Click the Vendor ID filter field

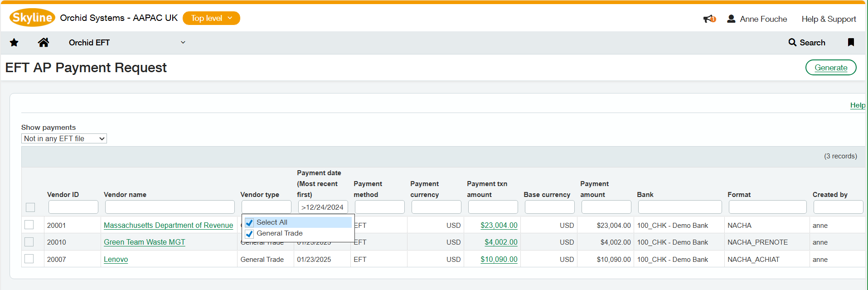pos(73,207)
